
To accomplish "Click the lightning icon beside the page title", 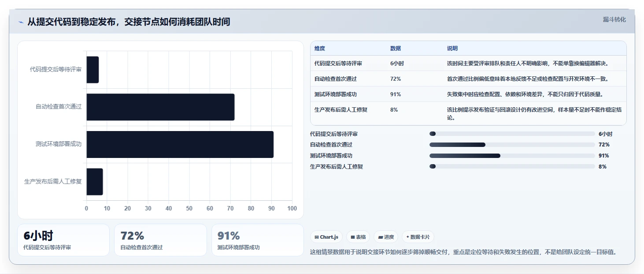I will pos(21,22).
